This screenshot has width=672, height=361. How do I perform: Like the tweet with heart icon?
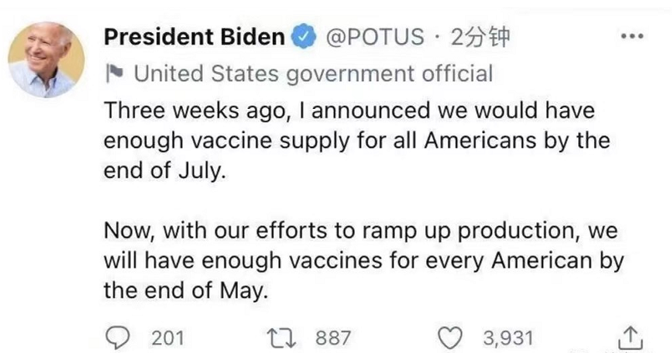(x=450, y=338)
